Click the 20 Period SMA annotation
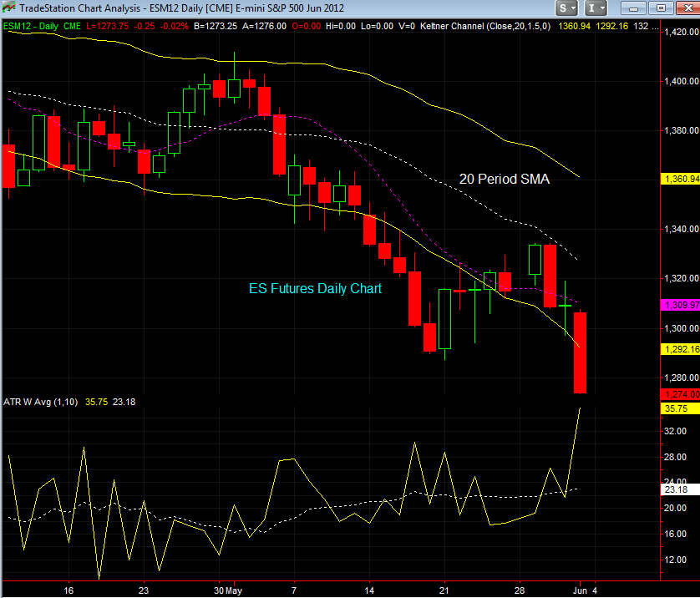 pyautogui.click(x=505, y=179)
